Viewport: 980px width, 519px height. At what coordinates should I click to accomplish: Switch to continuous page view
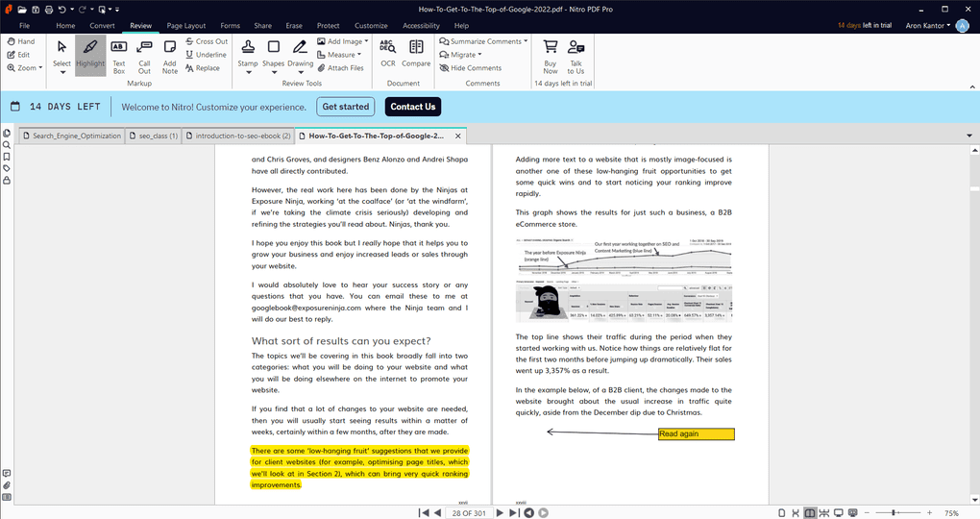pos(796,512)
